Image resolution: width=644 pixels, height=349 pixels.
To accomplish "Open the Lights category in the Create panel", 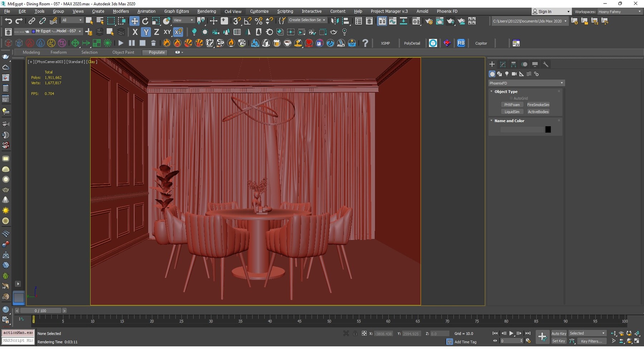I will pyautogui.click(x=507, y=74).
